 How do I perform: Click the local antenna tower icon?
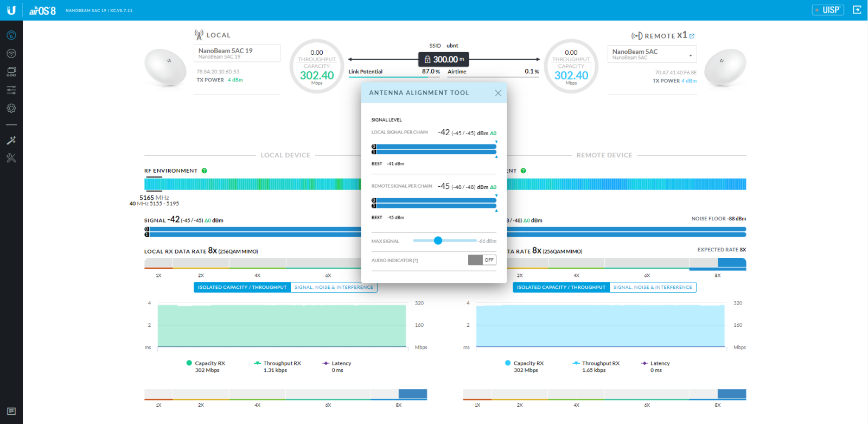(199, 35)
